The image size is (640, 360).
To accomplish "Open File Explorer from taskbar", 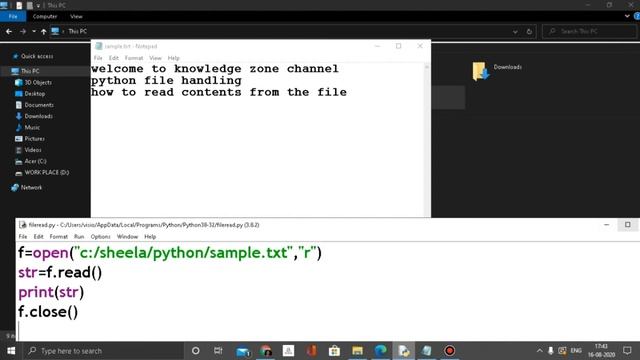I will click(x=357, y=351).
